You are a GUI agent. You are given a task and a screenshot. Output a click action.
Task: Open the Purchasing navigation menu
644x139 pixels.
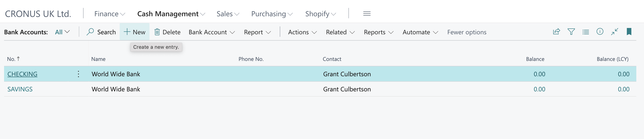pos(272,14)
